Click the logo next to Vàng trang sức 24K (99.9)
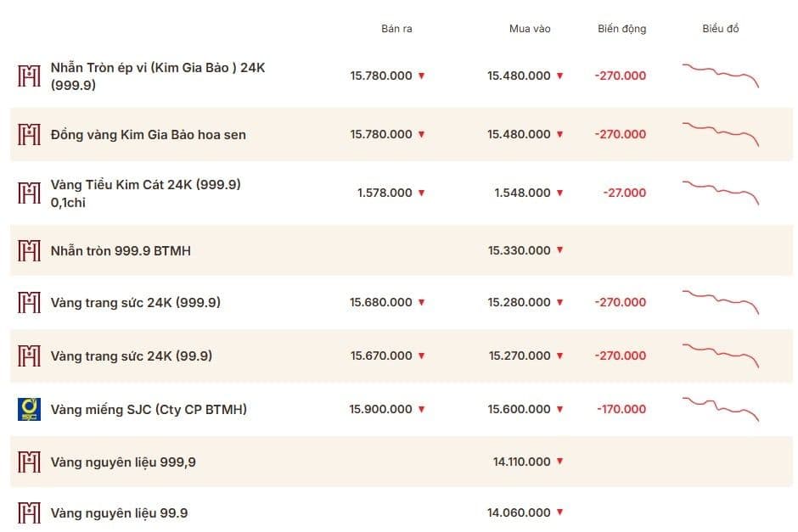Screen dimensions: 798x532 [29, 356]
